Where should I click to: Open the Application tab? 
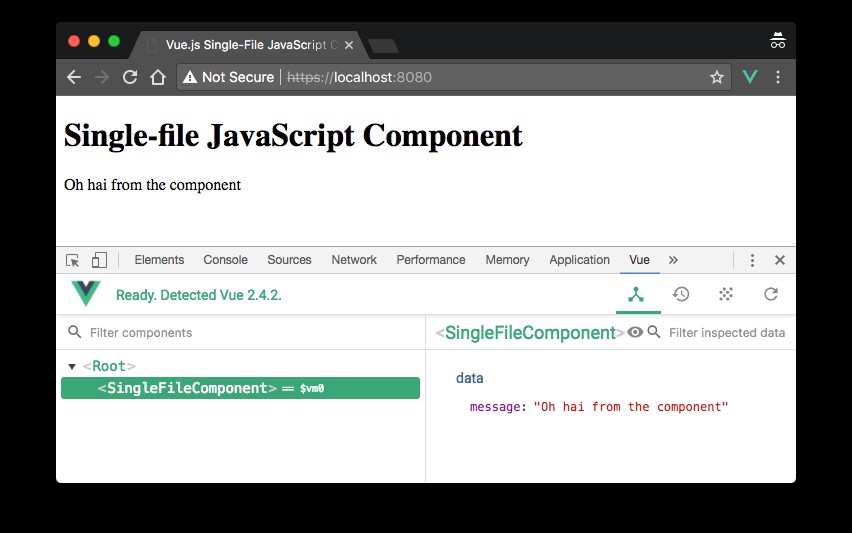click(579, 260)
